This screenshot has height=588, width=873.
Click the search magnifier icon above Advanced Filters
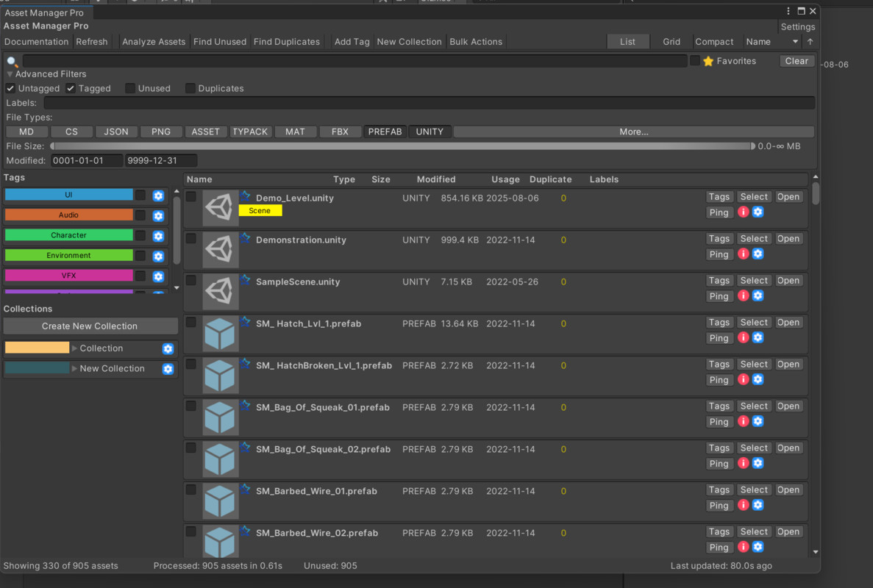pyautogui.click(x=12, y=60)
